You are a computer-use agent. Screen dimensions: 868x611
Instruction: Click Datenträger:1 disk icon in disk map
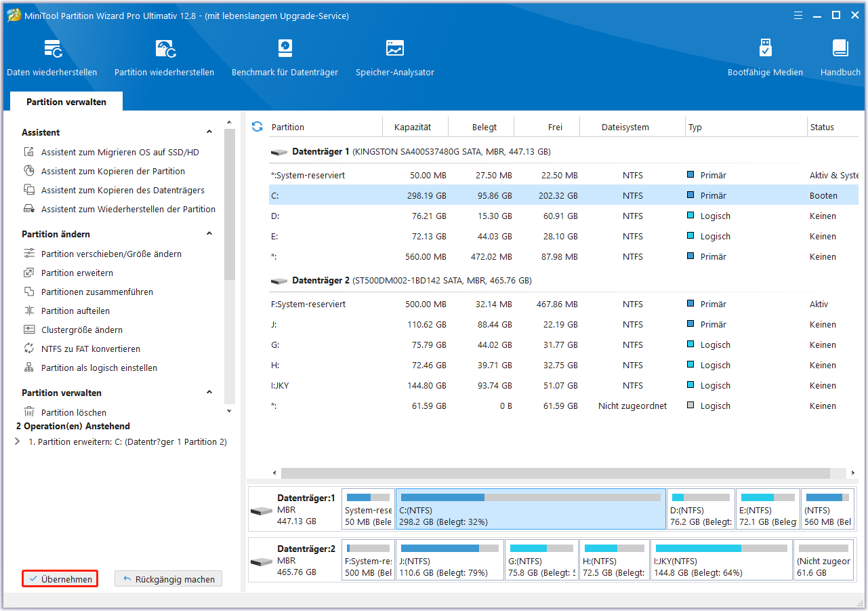point(262,510)
